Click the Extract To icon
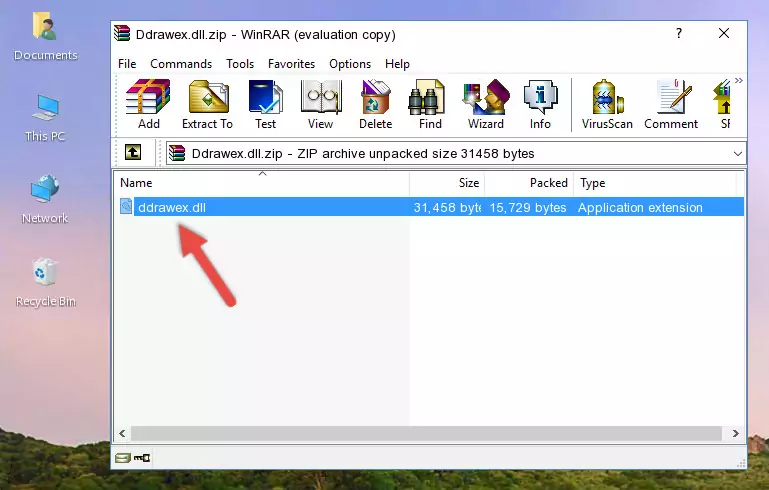Screen dimensions: 769x490 pyautogui.click(x=207, y=104)
